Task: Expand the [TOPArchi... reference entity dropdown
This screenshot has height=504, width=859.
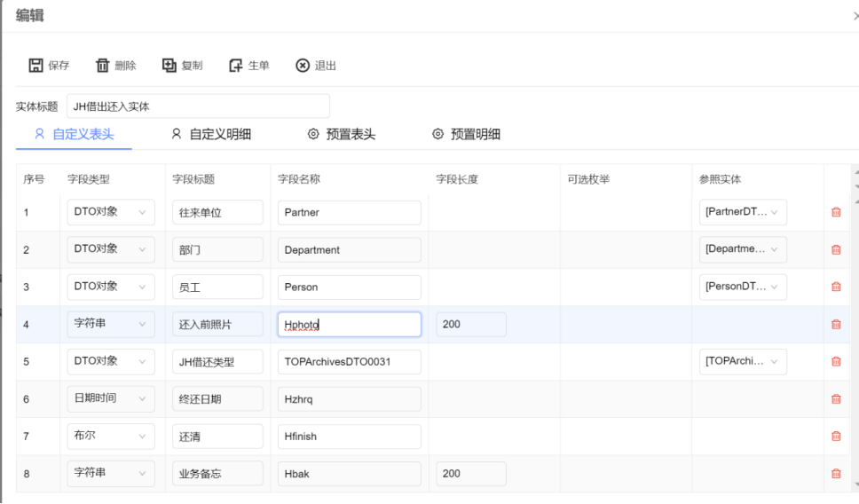Action: tap(743, 361)
